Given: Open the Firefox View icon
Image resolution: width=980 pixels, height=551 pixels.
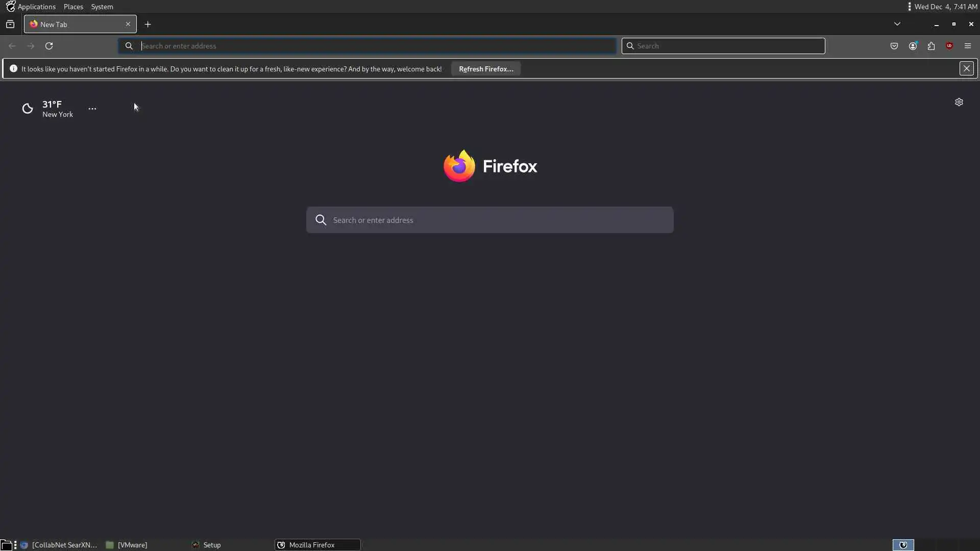Looking at the screenshot, I should point(10,24).
